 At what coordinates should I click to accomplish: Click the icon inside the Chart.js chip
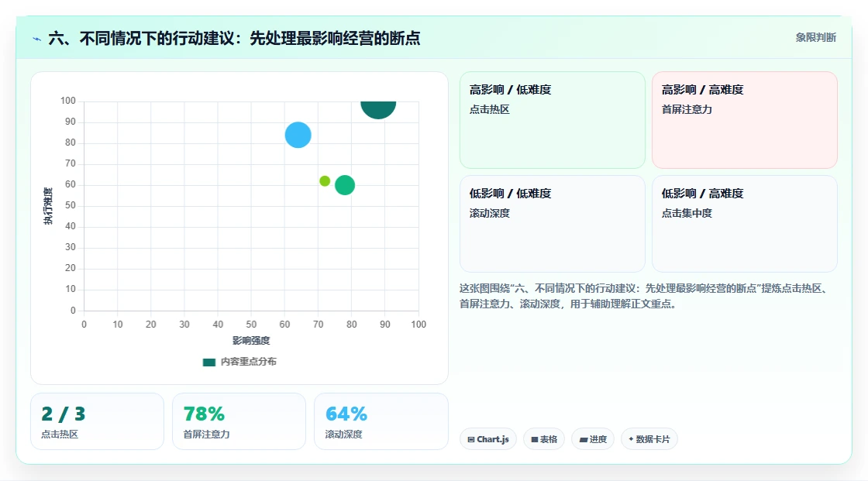471,439
